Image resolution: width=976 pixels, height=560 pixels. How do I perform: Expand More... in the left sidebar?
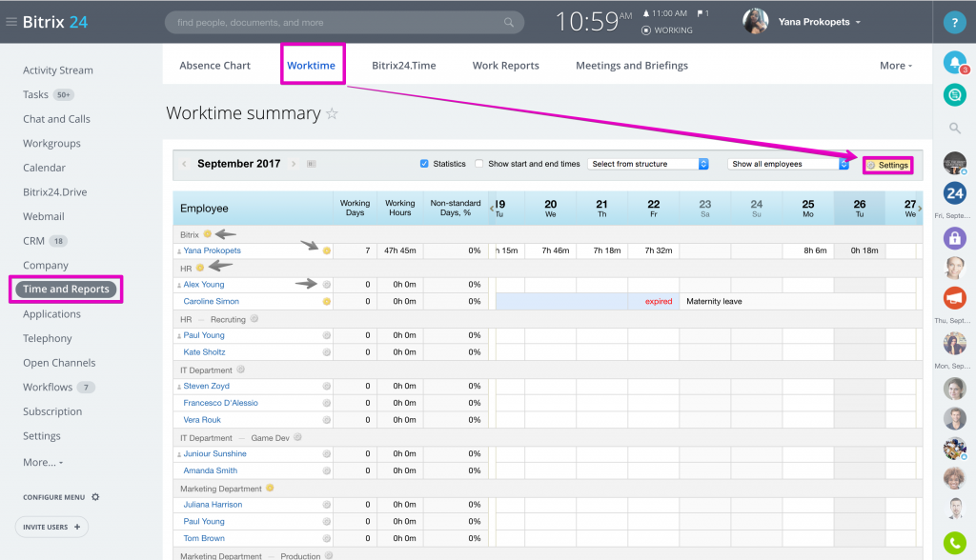click(43, 462)
